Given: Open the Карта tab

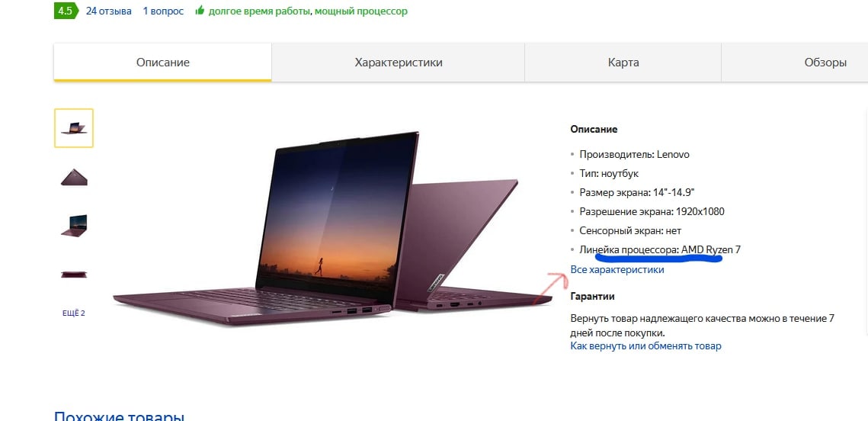Looking at the screenshot, I should tap(623, 62).
